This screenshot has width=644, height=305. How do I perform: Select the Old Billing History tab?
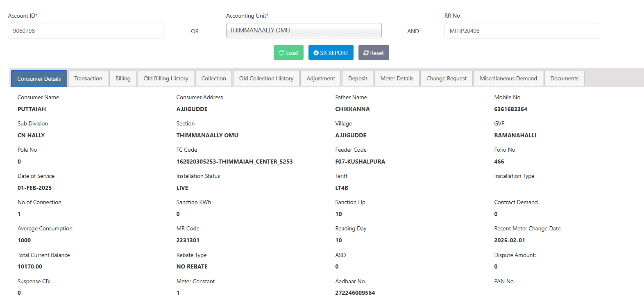(166, 78)
